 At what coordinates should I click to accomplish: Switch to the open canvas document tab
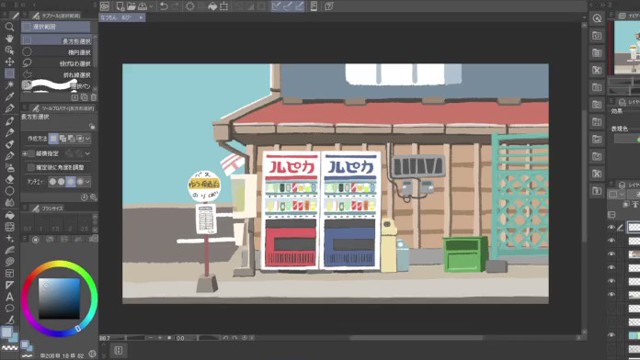(122, 18)
